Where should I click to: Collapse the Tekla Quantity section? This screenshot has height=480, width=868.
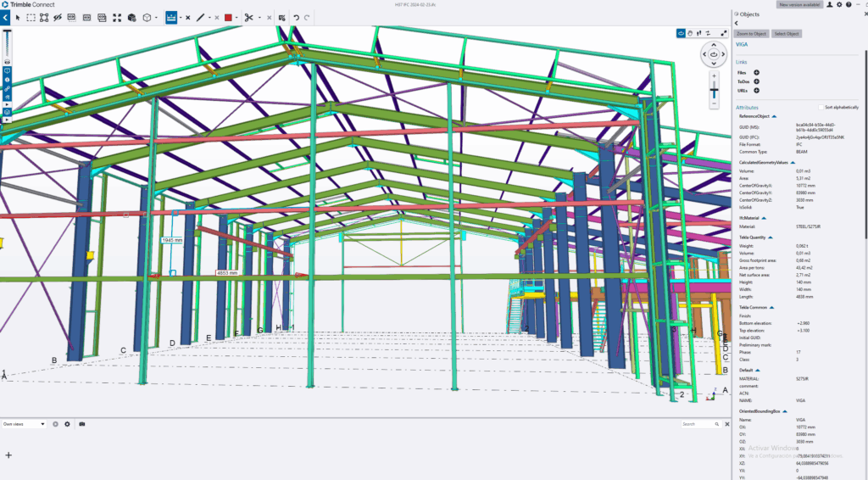point(771,237)
